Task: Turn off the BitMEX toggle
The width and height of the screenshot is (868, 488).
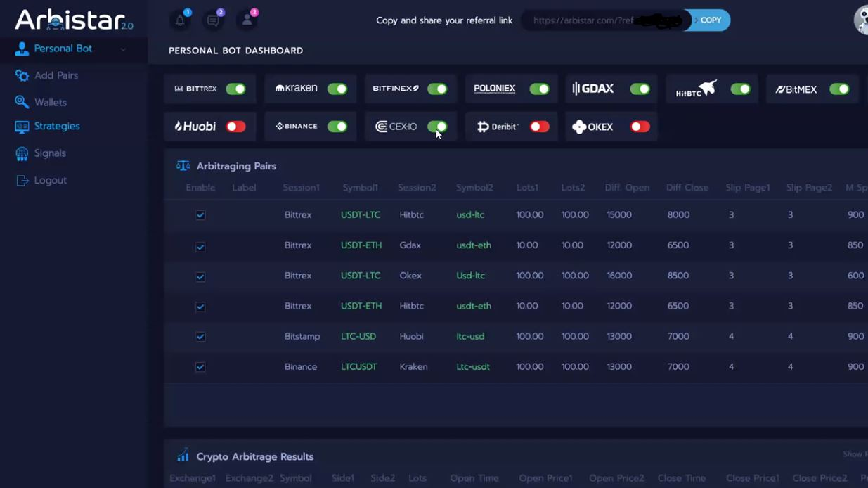Action: (839, 89)
